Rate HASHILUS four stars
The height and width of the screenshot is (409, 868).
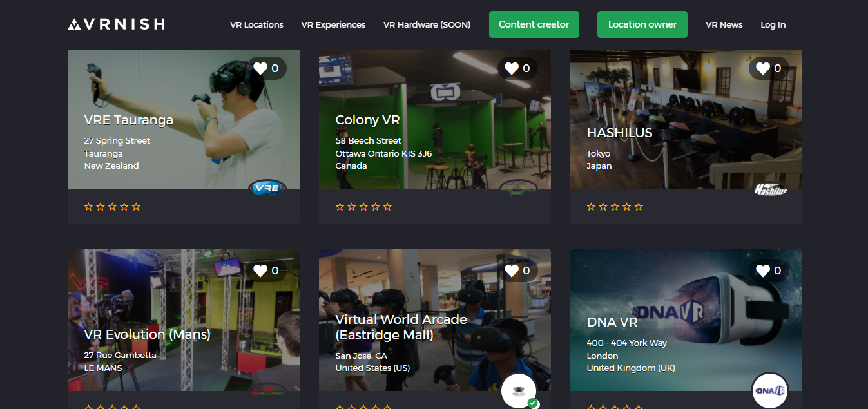[627, 207]
